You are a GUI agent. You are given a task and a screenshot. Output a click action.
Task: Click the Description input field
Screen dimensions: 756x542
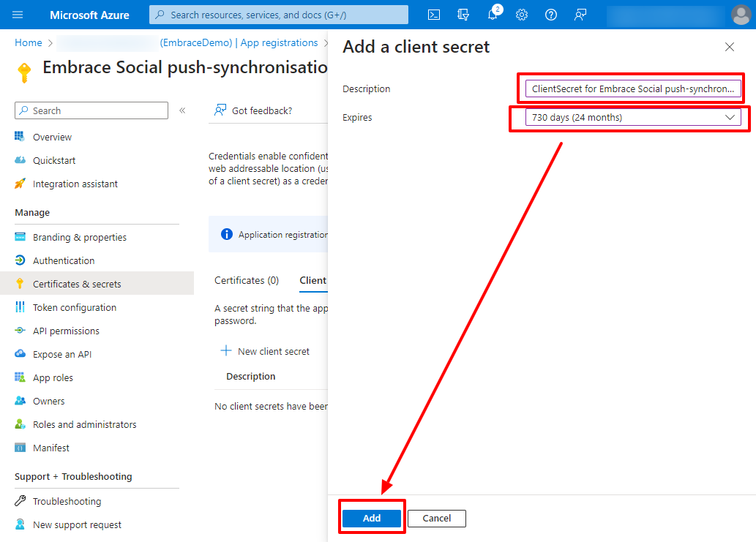tap(633, 89)
